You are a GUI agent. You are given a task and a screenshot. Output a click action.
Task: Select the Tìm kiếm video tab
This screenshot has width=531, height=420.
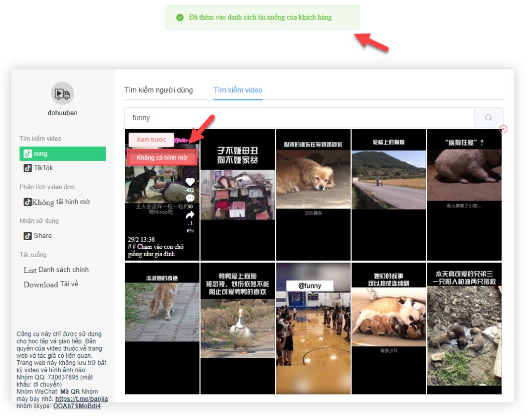click(237, 90)
